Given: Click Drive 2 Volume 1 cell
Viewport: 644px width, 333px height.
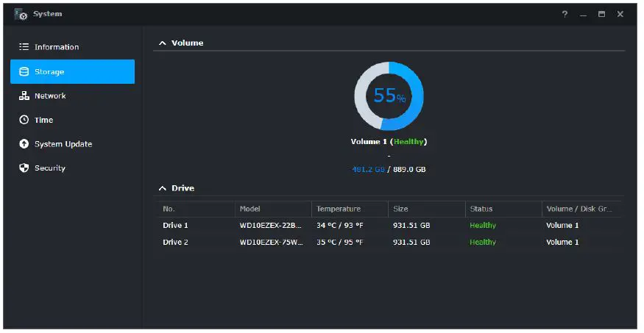Looking at the screenshot, I should (562, 243).
